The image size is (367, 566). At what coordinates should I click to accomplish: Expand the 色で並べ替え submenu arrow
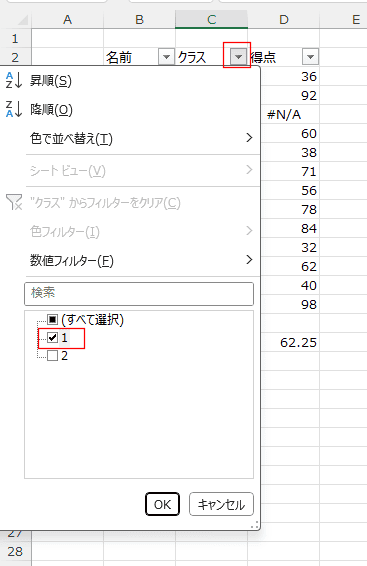click(x=249, y=138)
